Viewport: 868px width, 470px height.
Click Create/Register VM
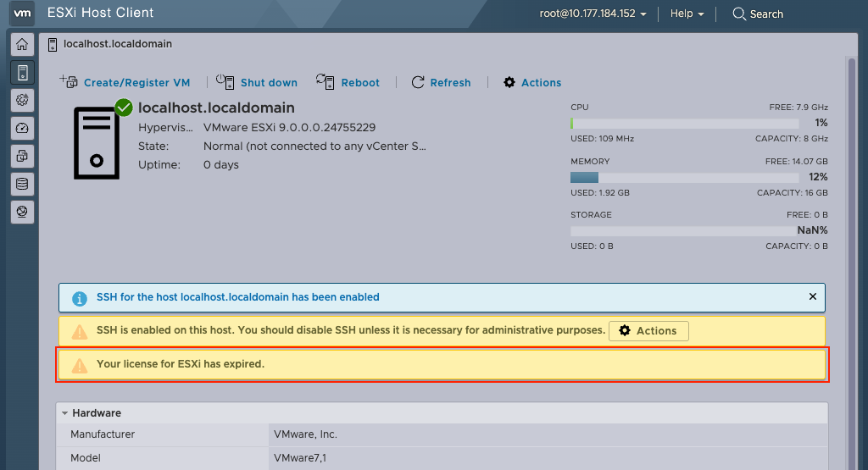(125, 82)
